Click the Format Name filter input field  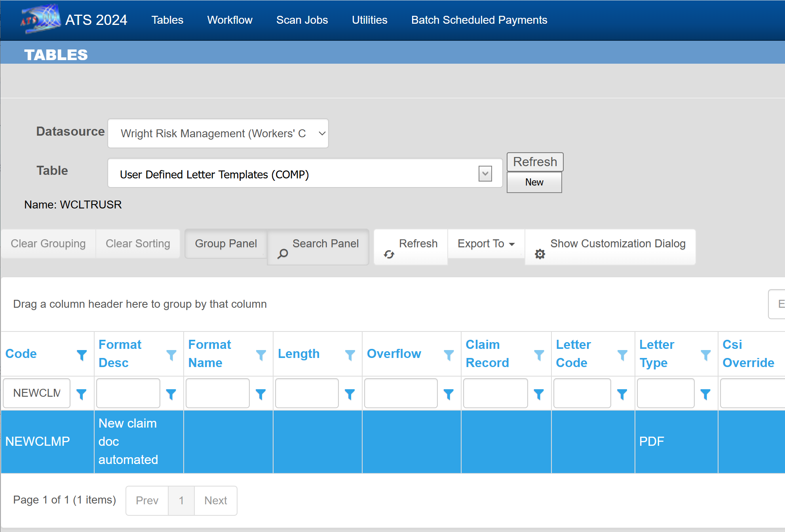tap(217, 393)
